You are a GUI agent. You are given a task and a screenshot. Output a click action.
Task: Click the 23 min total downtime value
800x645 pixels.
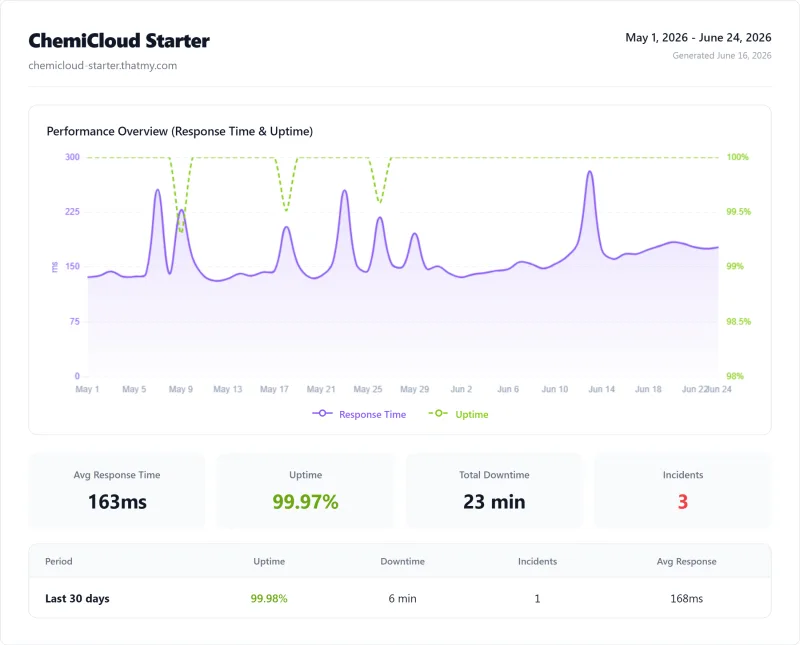(494, 502)
